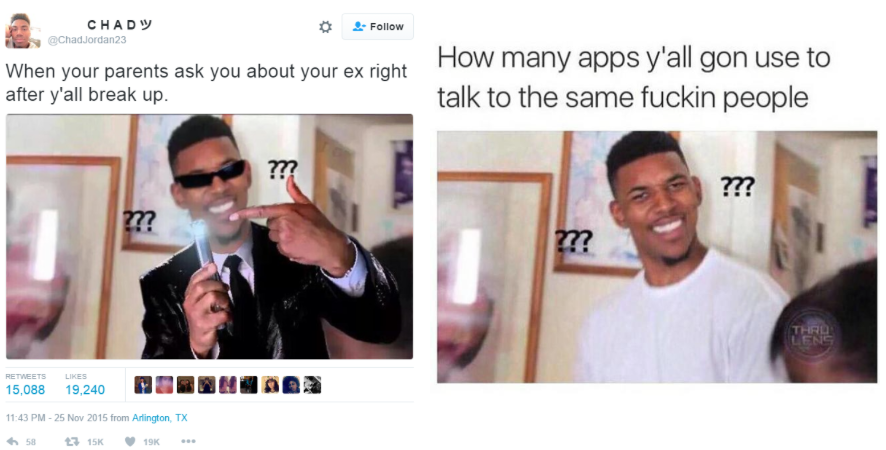View the 19,240 likes count

[x=85, y=390]
